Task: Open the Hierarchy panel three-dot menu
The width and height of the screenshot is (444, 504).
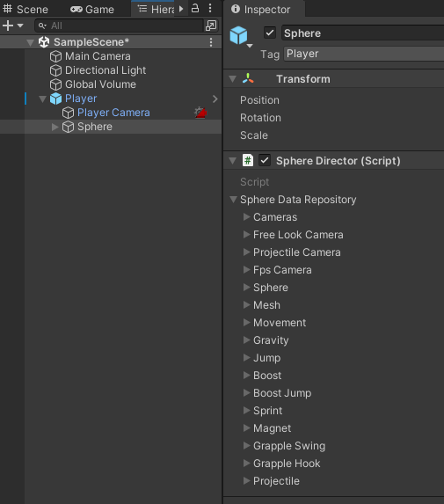Action: coord(210,9)
